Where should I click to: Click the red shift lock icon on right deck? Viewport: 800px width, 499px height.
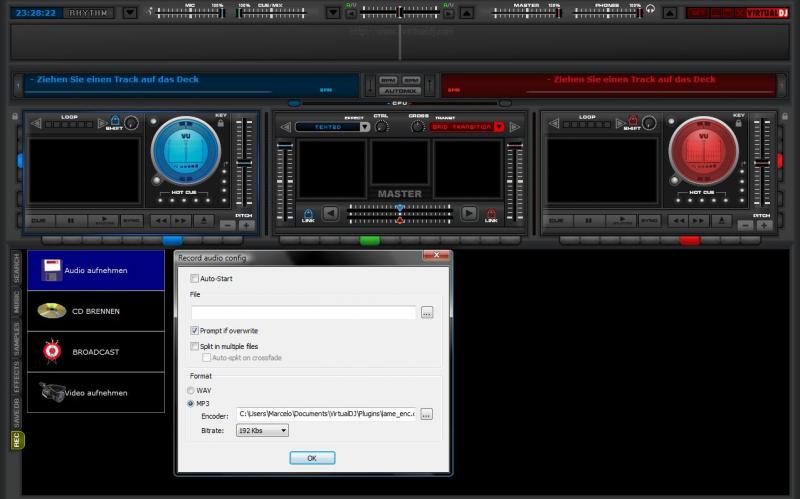(x=633, y=121)
